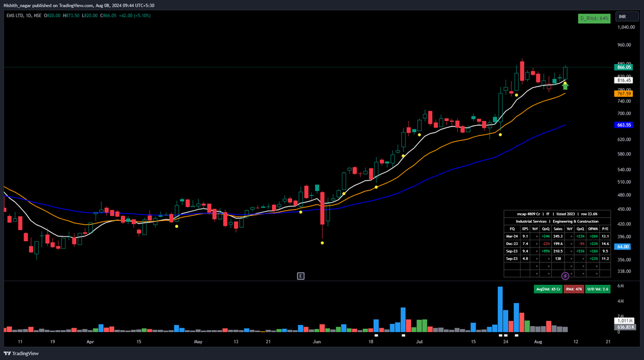Click the yellow dot below the June low candle

pos(322,243)
